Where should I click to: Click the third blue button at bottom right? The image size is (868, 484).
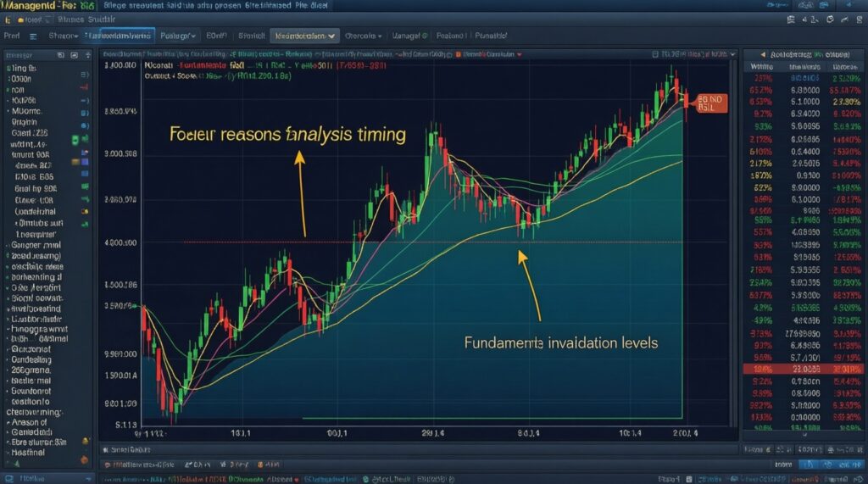(x=849, y=465)
